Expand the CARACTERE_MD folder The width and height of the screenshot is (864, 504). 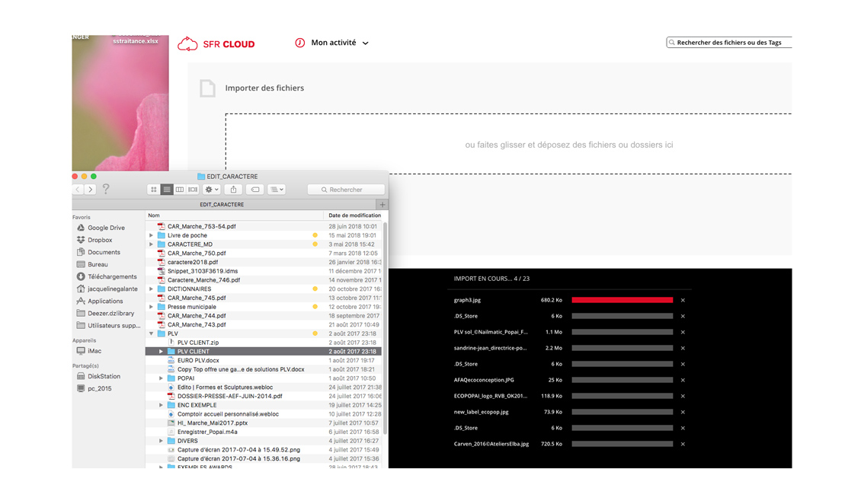[x=151, y=244]
